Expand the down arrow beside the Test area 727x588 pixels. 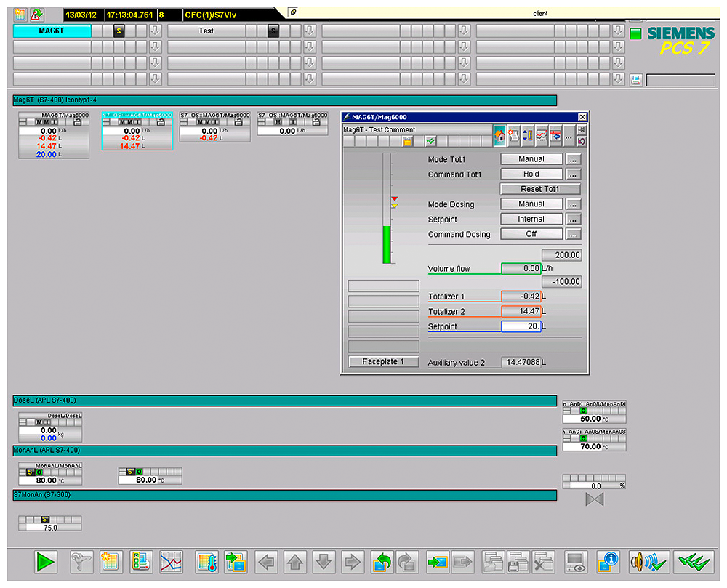tap(309, 31)
